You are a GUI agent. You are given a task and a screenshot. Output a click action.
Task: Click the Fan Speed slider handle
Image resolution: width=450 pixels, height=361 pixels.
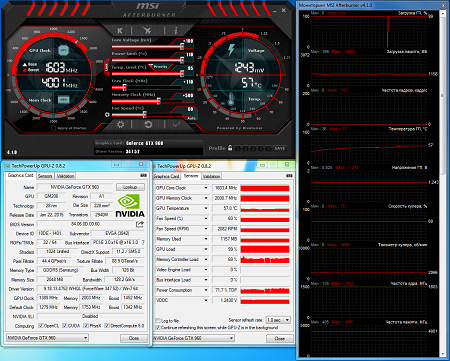pos(145,115)
